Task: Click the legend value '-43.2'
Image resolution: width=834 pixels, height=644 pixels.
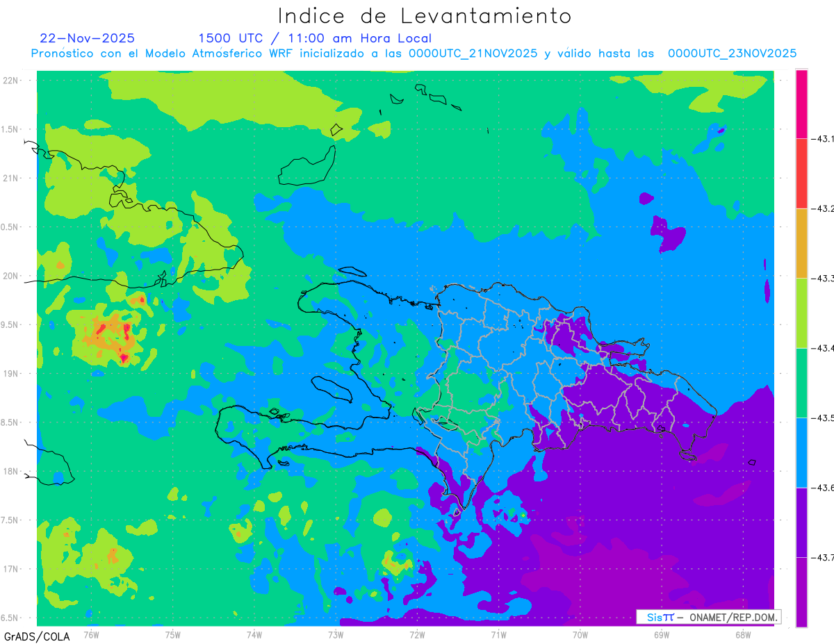Action: [x=822, y=208]
